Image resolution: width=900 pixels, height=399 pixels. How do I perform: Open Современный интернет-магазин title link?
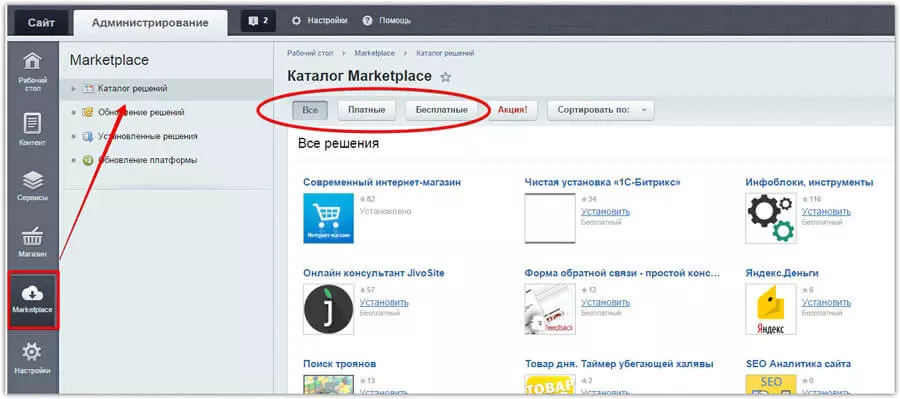click(x=382, y=183)
